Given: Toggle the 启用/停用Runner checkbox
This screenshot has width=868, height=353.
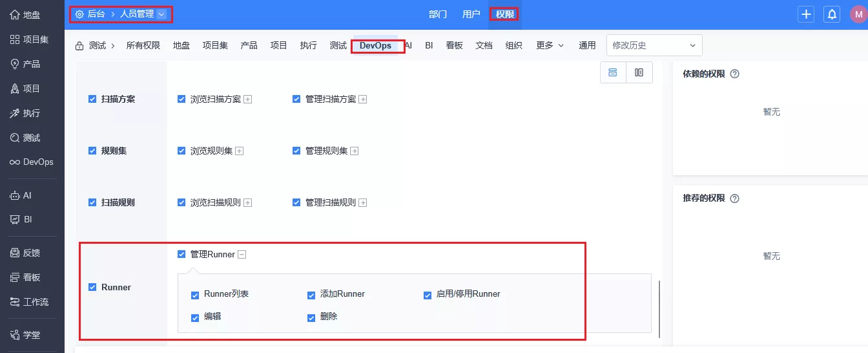Looking at the screenshot, I should pos(428,295).
